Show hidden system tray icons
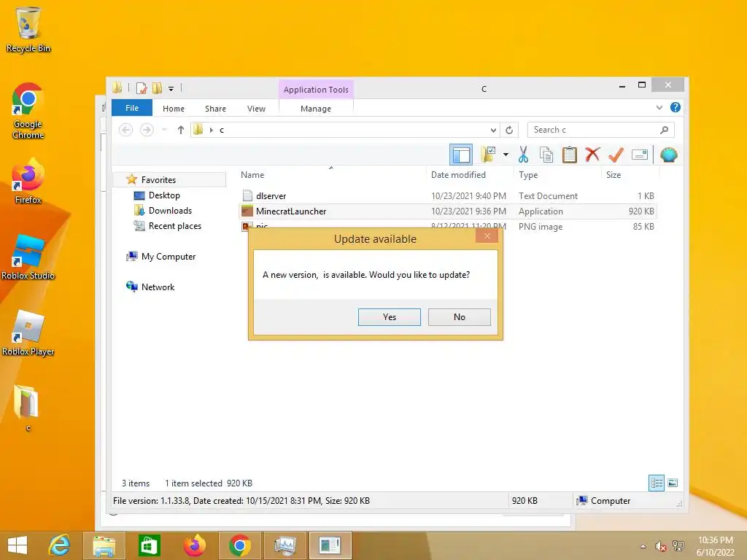The width and height of the screenshot is (747, 560). point(643,546)
